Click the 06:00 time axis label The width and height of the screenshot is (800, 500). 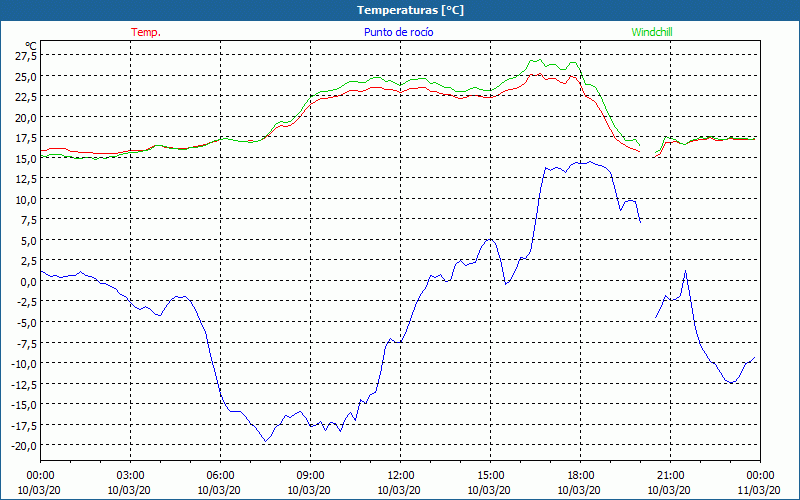[220, 476]
